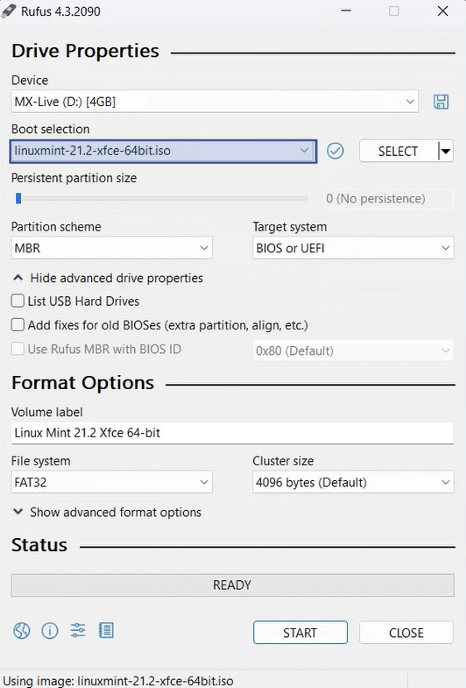
Task: Click the SELECT button
Action: pyautogui.click(x=398, y=151)
